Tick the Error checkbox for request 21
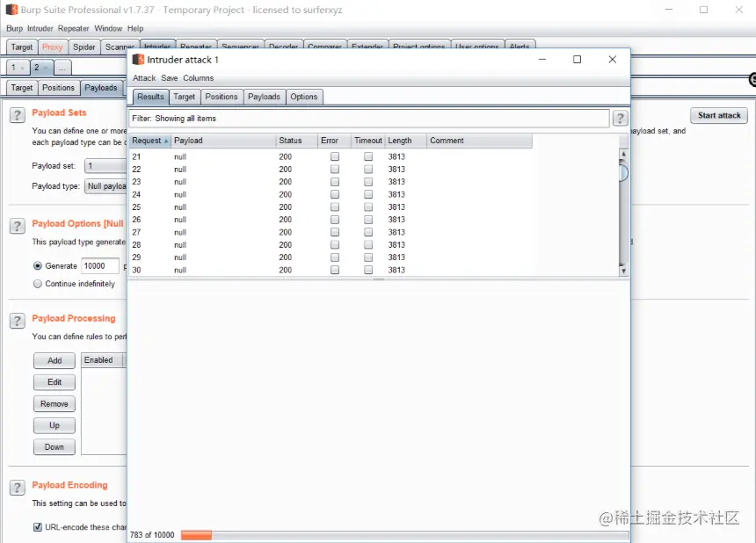Viewport: 756px width, 543px height. [x=335, y=156]
